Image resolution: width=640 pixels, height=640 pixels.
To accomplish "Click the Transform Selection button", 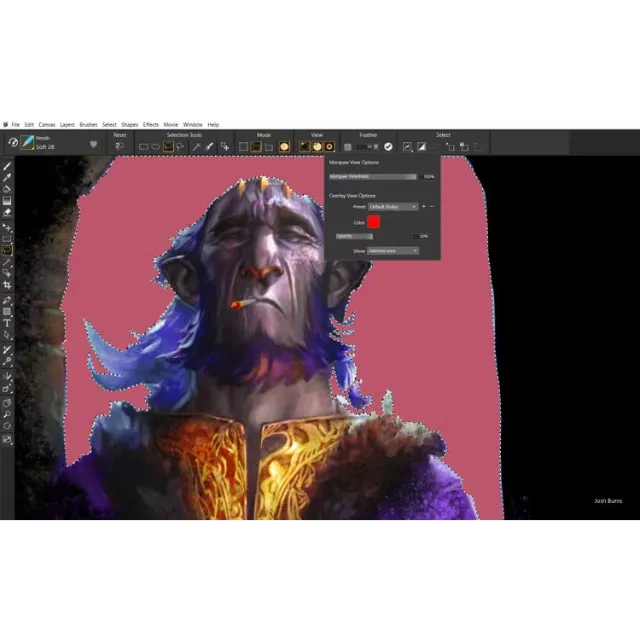I will [x=450, y=147].
